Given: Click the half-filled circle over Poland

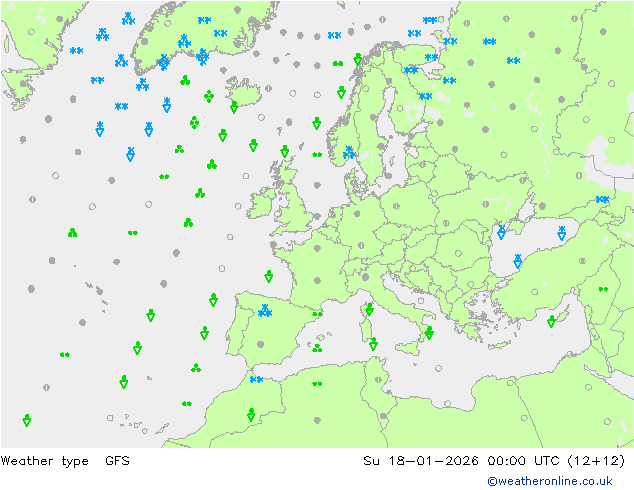Looking at the screenshot, I should 396,206.
